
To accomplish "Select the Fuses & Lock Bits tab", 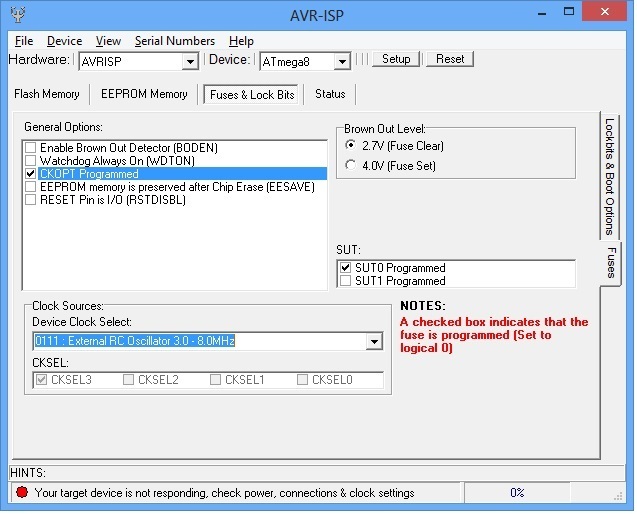I will pos(252,95).
